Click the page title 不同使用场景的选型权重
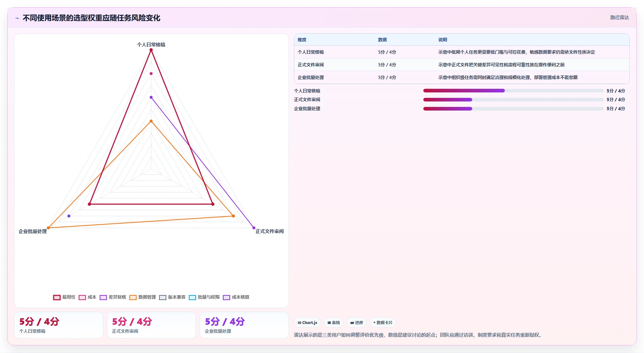Screen dimensions: 644x353 pos(91,18)
